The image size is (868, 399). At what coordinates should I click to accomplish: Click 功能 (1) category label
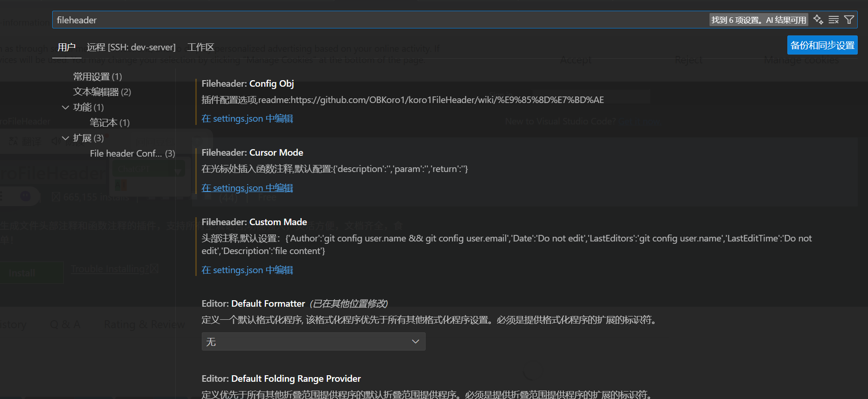click(x=88, y=107)
